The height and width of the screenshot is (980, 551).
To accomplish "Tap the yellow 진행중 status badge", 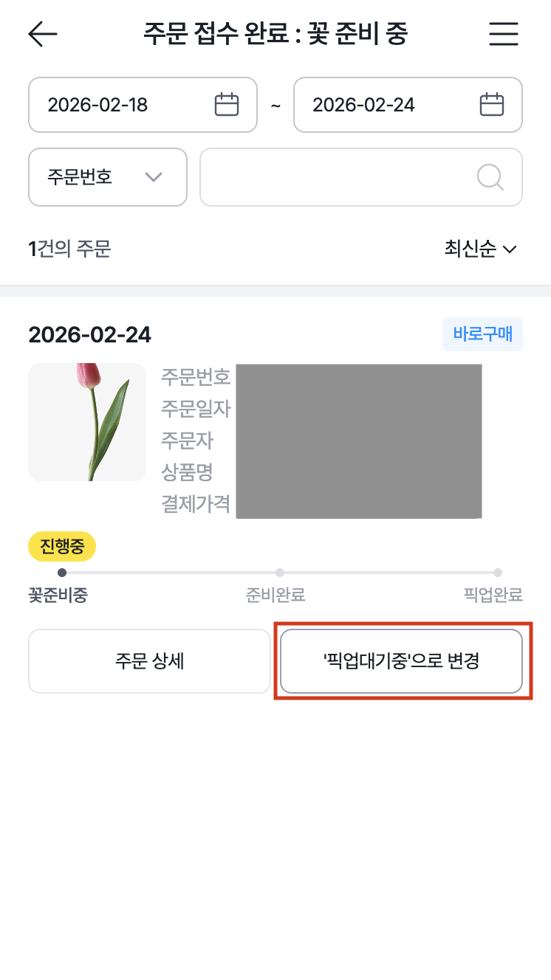I will [61, 547].
